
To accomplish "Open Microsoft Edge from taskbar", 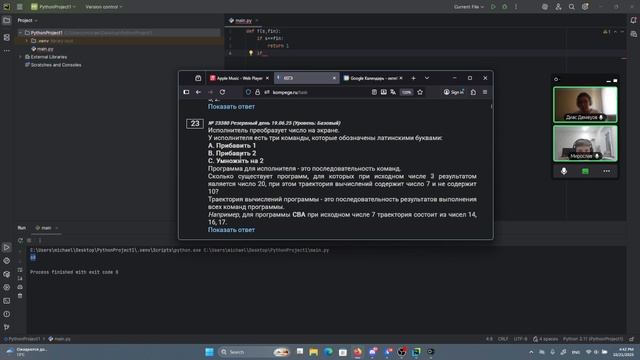I will coord(328,352).
